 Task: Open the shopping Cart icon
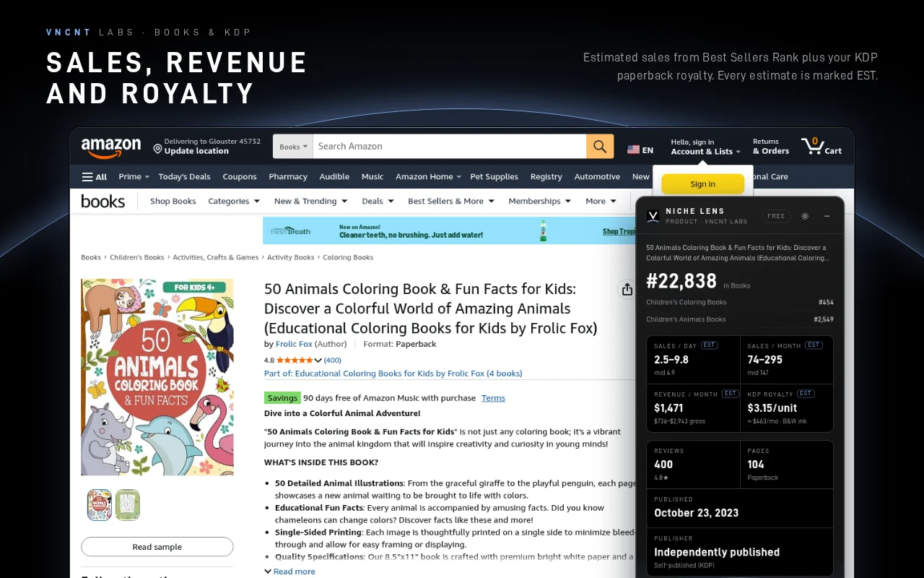coord(821,146)
